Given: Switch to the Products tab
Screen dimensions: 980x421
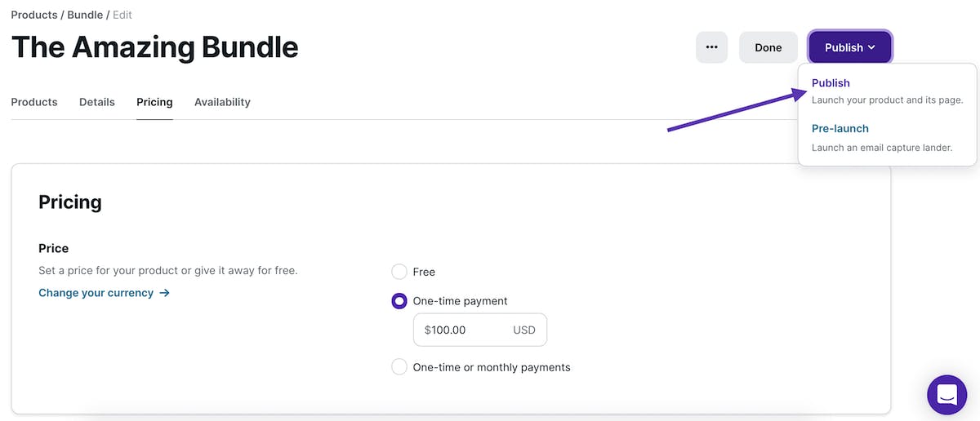Looking at the screenshot, I should click(x=34, y=102).
